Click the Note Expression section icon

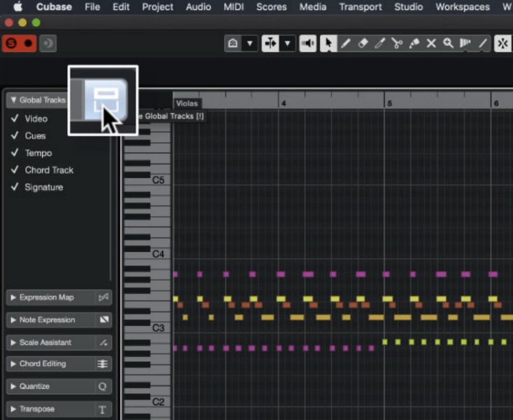coord(104,320)
